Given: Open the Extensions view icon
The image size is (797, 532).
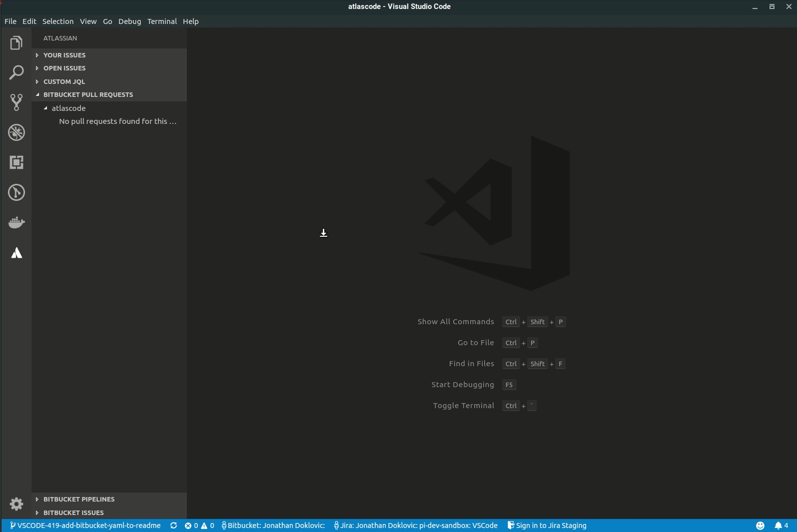Looking at the screenshot, I should [x=16, y=162].
